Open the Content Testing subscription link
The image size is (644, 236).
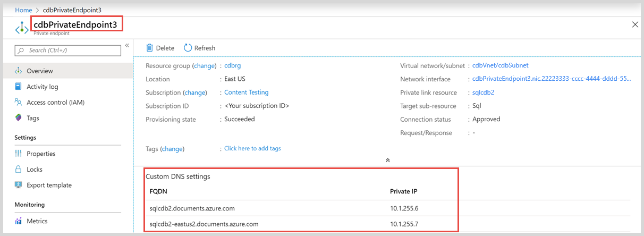[246, 92]
